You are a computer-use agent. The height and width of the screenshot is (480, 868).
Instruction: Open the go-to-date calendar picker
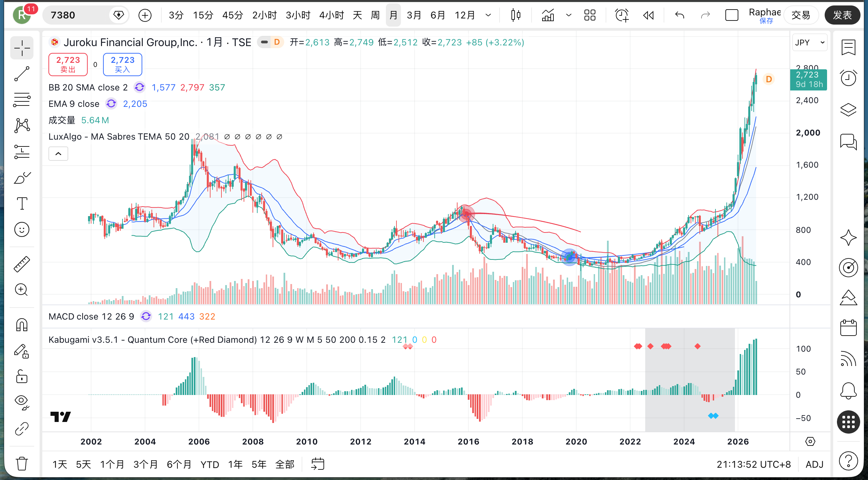coord(318,464)
